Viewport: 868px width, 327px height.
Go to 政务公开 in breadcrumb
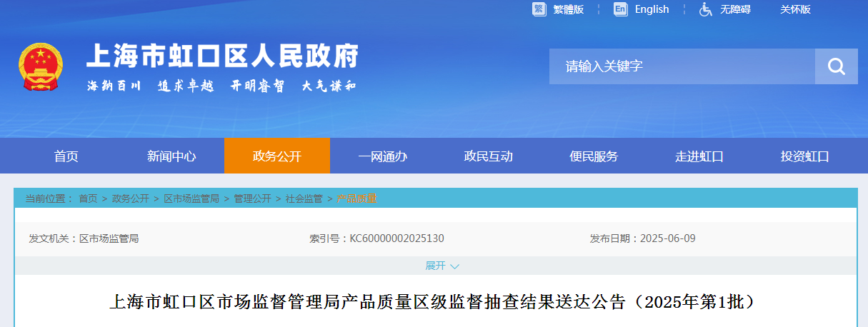pyautogui.click(x=131, y=198)
